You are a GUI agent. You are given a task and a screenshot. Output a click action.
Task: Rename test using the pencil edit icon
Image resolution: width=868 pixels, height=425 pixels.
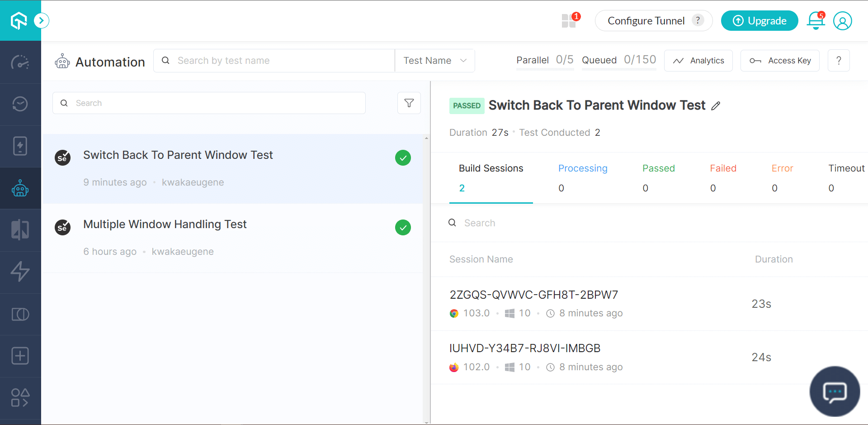tap(716, 105)
